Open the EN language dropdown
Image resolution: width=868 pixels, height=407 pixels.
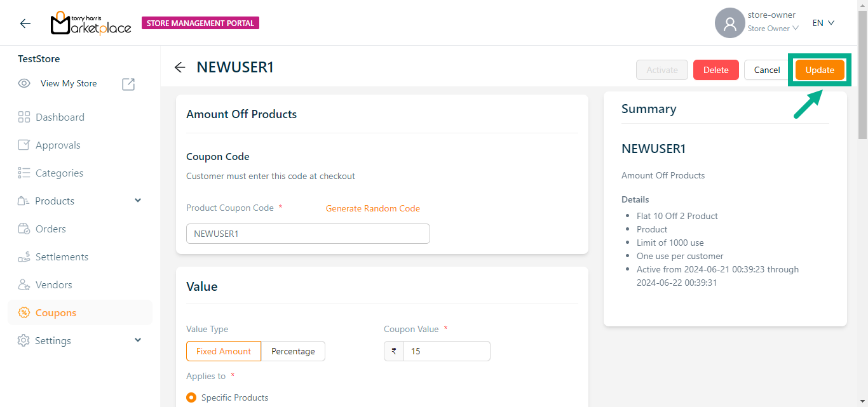click(823, 23)
